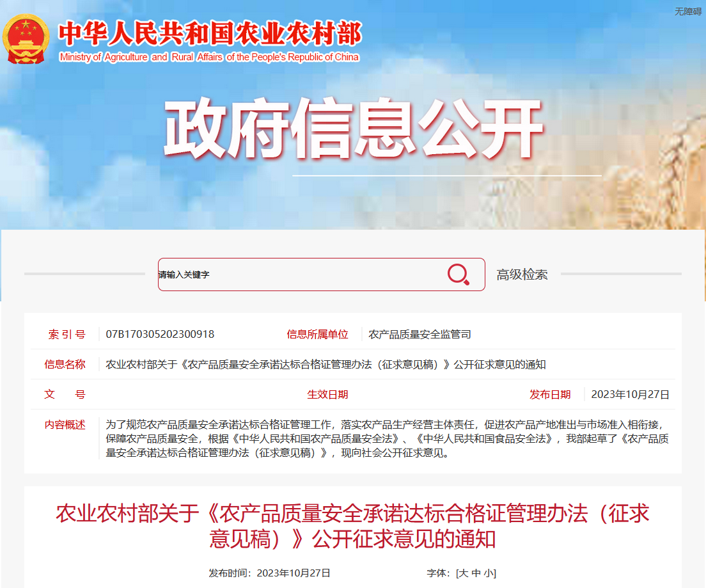This screenshot has height=588, width=706.
Task: Click the English ministry name subtitle
Action: [x=209, y=57]
